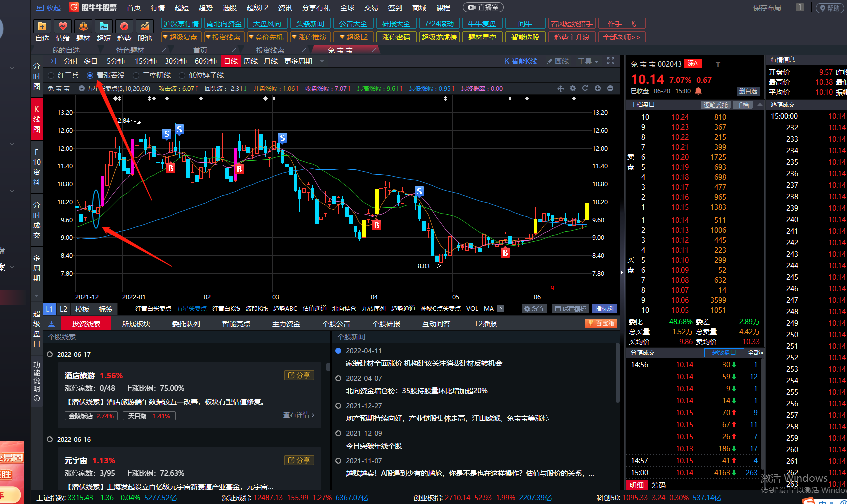The image size is (847, 504).
Task: Expand 超级L2 dropdown button
Action: (354, 37)
